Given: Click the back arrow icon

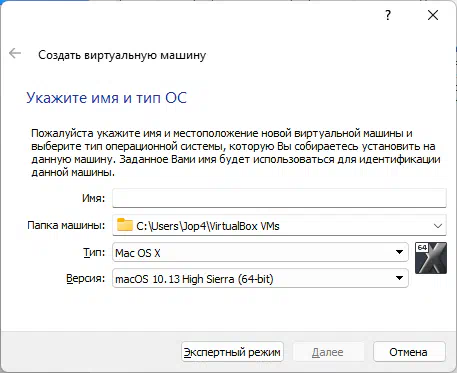Looking at the screenshot, I should pos(15,53).
